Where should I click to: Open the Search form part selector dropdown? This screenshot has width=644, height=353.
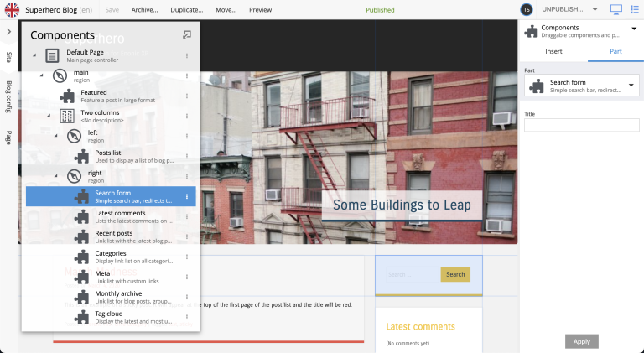coord(631,86)
